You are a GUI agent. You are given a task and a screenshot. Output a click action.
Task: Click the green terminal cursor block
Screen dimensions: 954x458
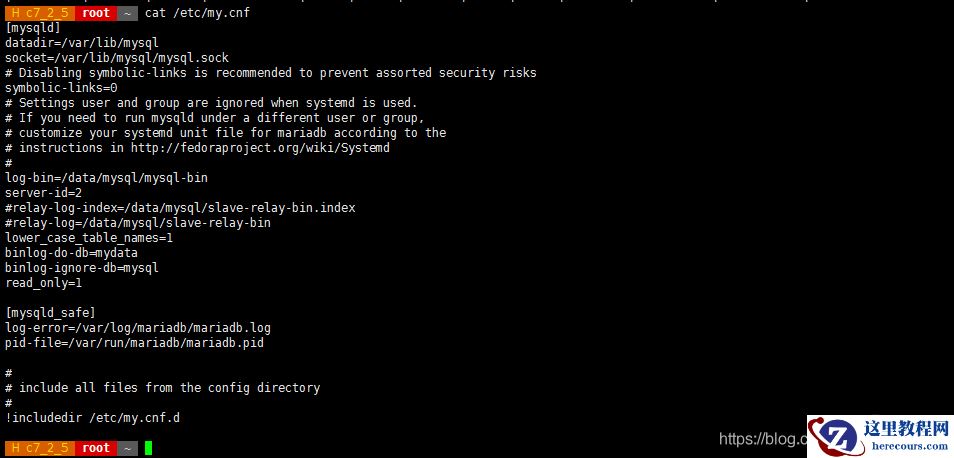148,448
